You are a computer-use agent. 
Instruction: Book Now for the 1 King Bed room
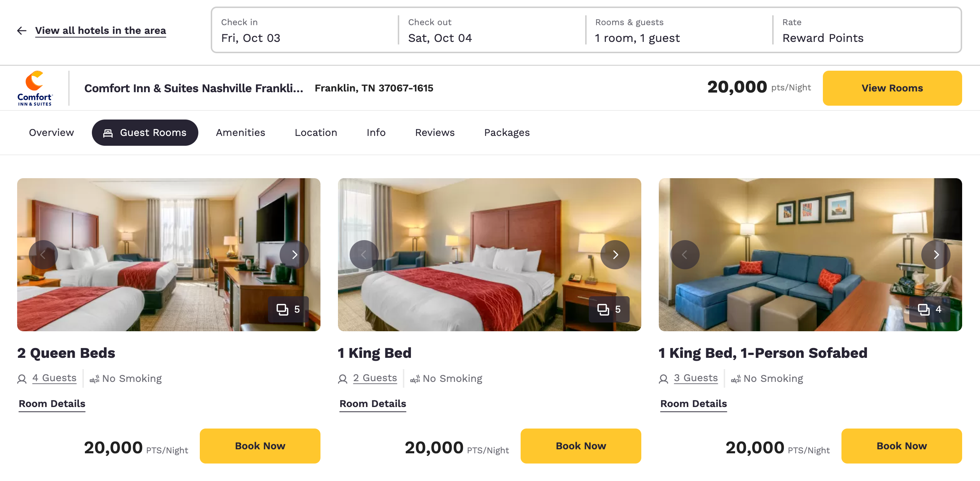[580, 446]
